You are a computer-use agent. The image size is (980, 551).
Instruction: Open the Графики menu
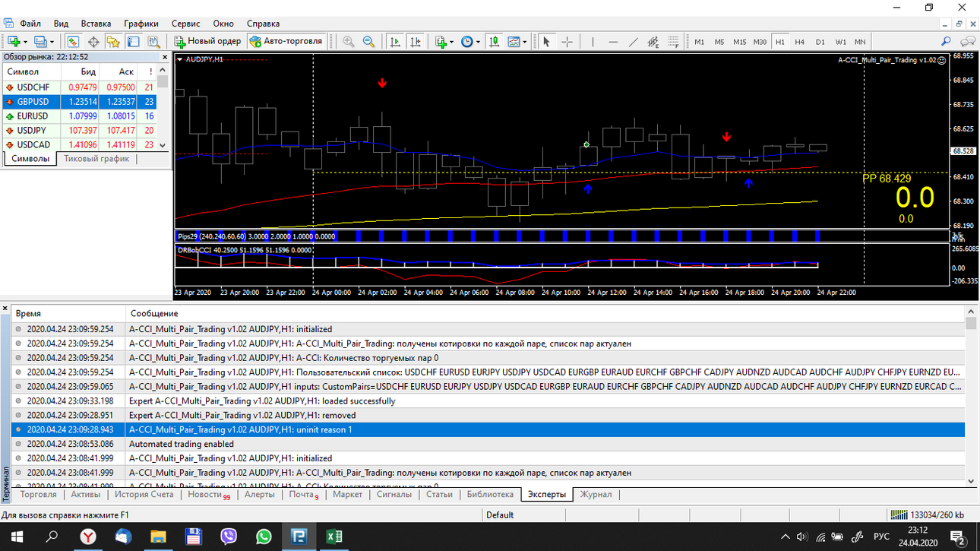[141, 24]
